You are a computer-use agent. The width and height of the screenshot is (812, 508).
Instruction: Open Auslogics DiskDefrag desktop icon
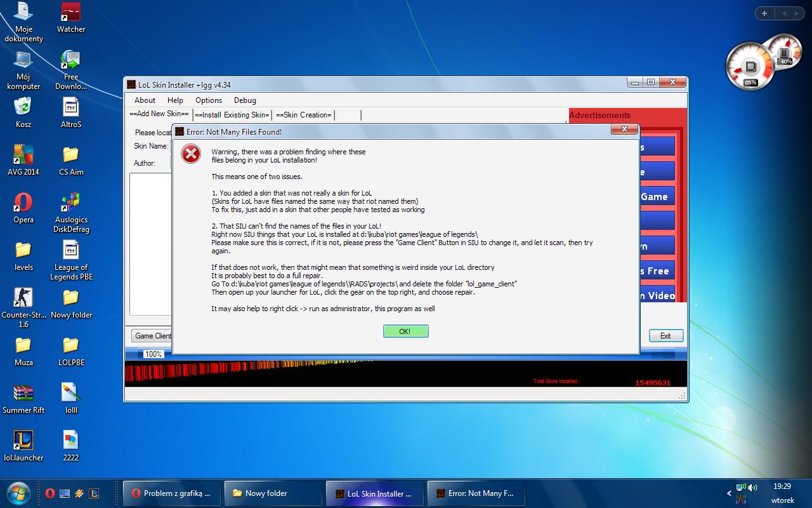71,213
